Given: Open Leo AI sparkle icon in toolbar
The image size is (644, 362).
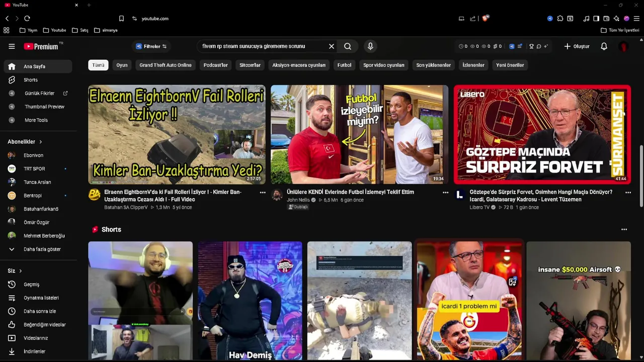Looking at the screenshot, I should [616, 18].
